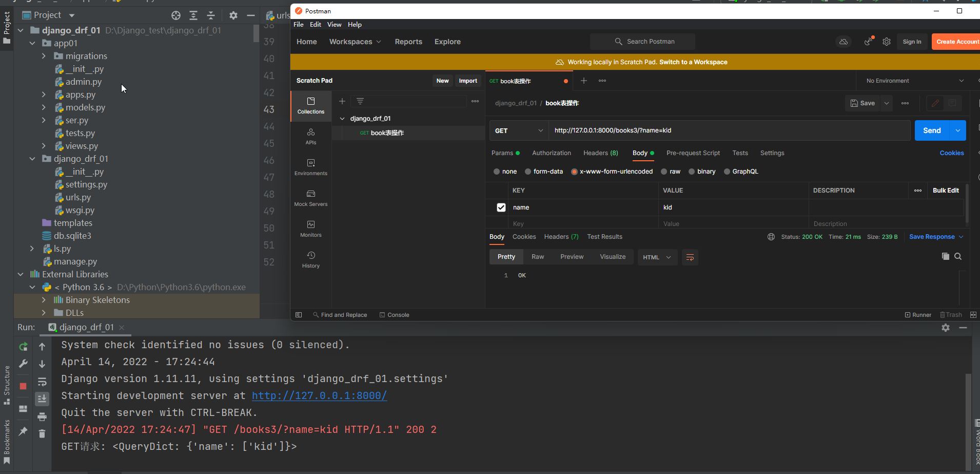Open the Postman File menu
Image resolution: width=980 pixels, height=474 pixels.
click(299, 25)
